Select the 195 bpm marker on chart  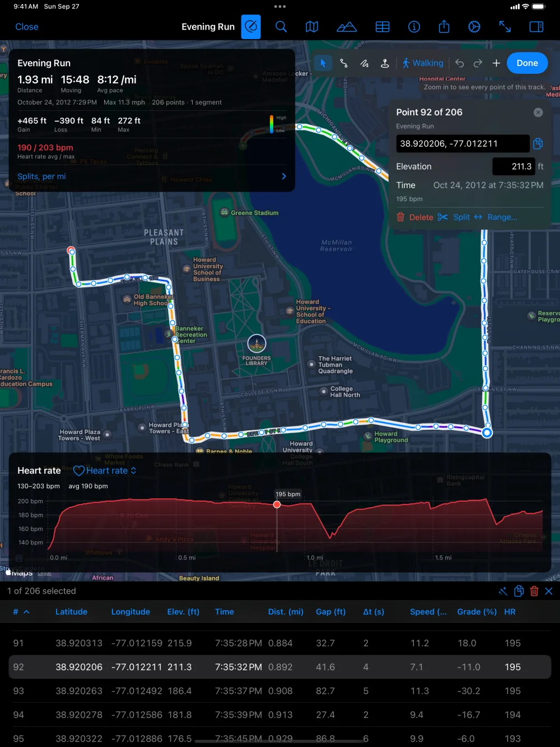coord(277,505)
